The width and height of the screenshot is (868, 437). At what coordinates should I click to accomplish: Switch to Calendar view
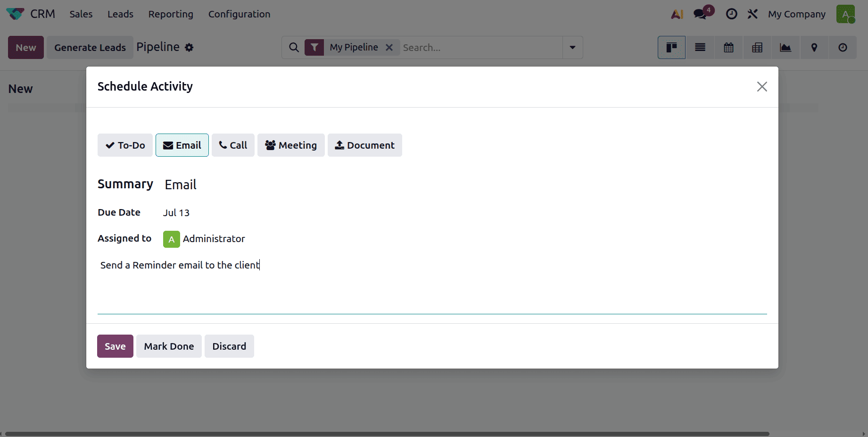tap(728, 48)
